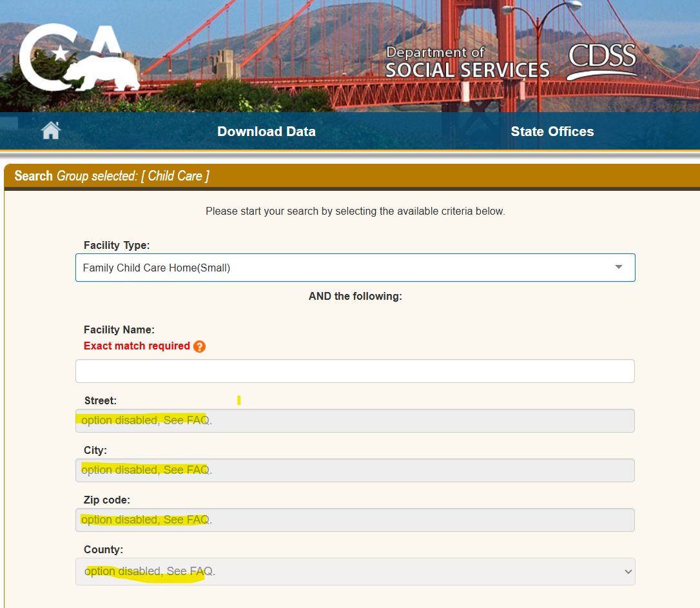Viewport: 700px width, 608px height.
Task: Click the Search Group selected header
Action: coord(112,176)
